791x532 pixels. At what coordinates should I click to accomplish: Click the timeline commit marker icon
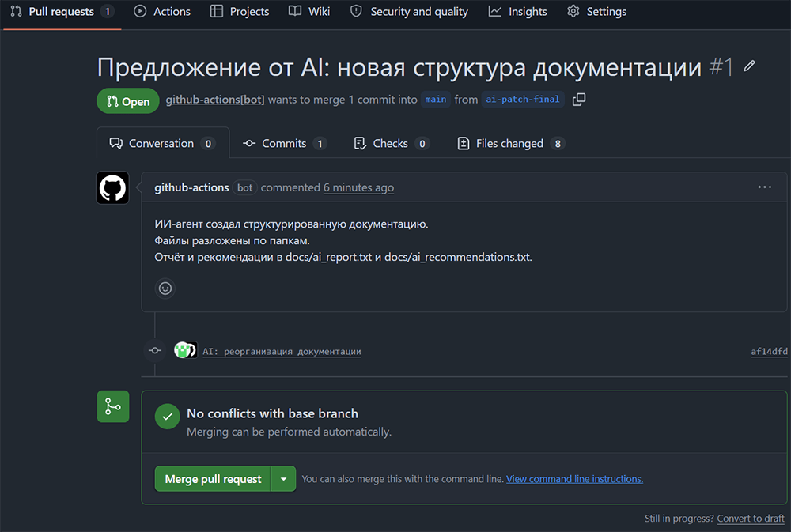click(x=155, y=350)
